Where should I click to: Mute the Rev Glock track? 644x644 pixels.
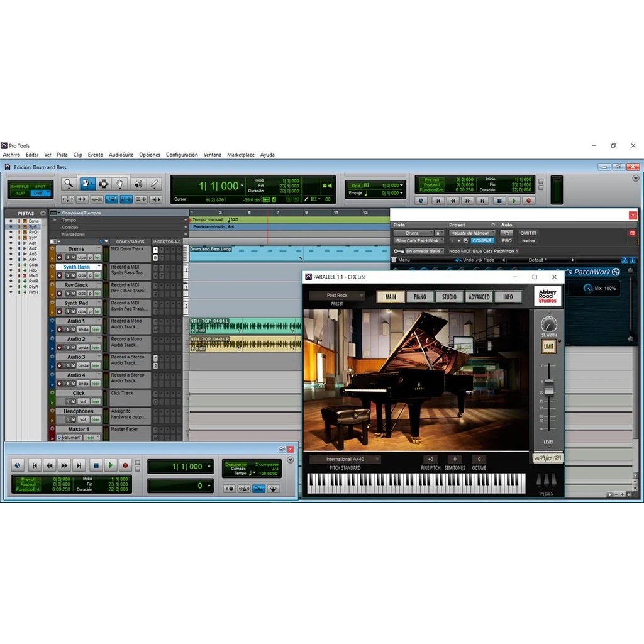click(x=73, y=293)
